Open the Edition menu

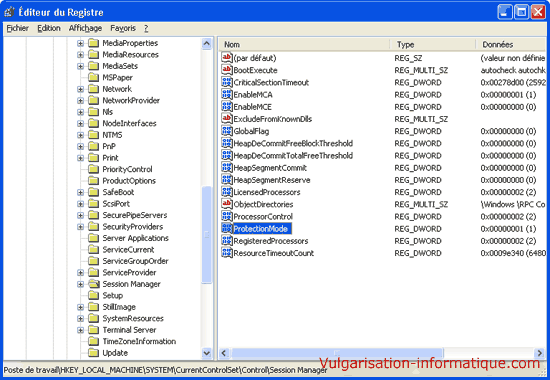tap(49, 28)
